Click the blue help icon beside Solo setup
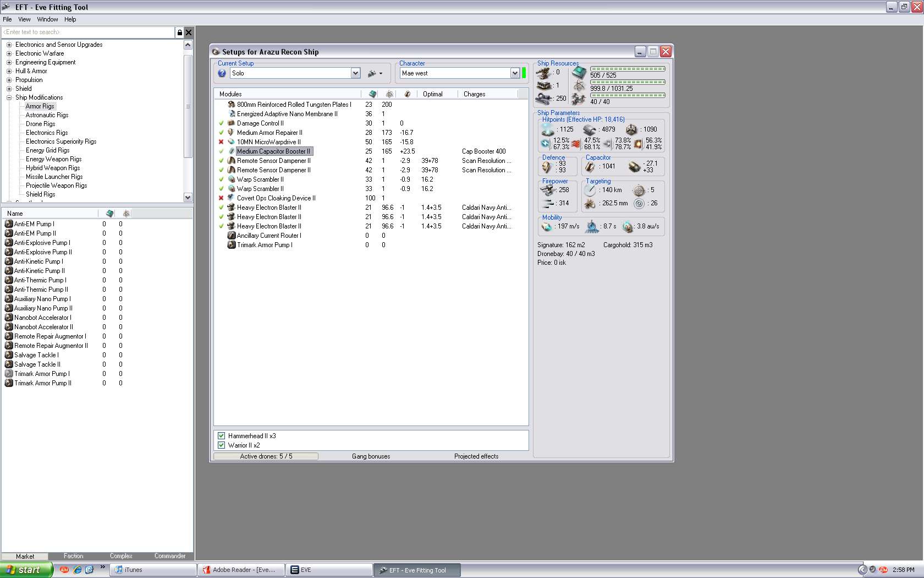 pyautogui.click(x=222, y=73)
